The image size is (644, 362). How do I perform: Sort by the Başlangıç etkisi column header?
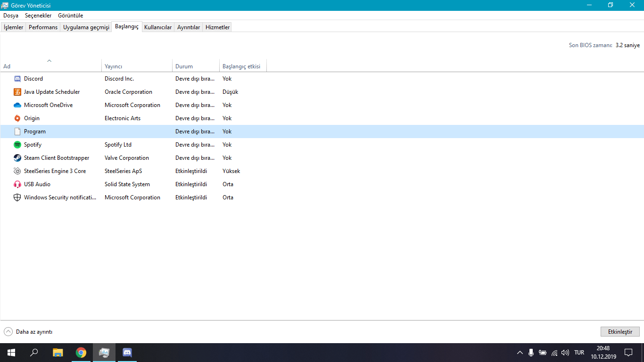[243, 66]
